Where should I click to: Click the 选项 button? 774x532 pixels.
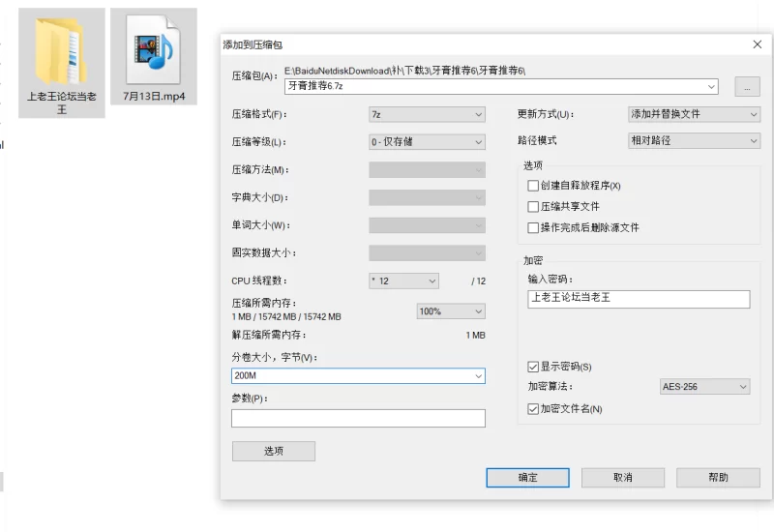pyautogui.click(x=274, y=451)
